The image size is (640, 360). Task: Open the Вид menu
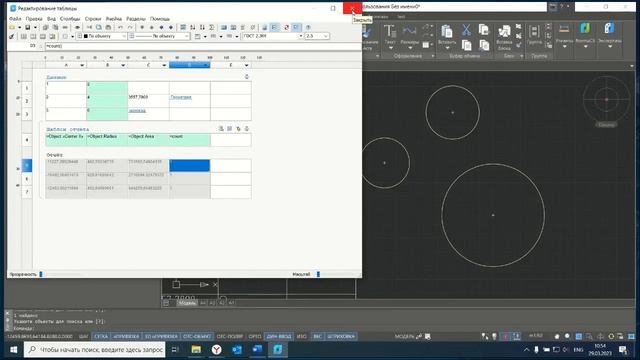pyautogui.click(x=51, y=19)
